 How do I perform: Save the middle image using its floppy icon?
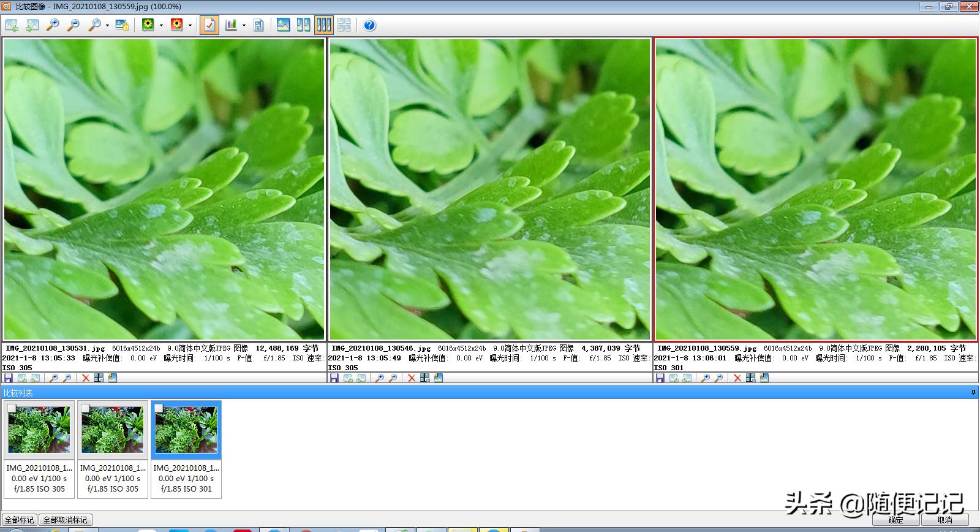tap(334, 378)
